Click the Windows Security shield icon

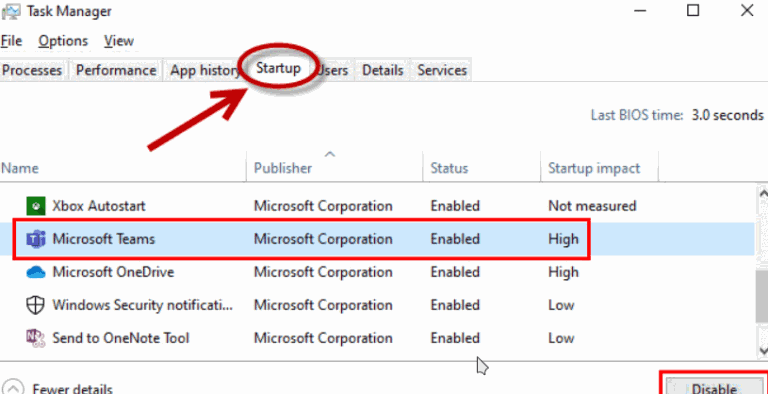pyautogui.click(x=35, y=305)
